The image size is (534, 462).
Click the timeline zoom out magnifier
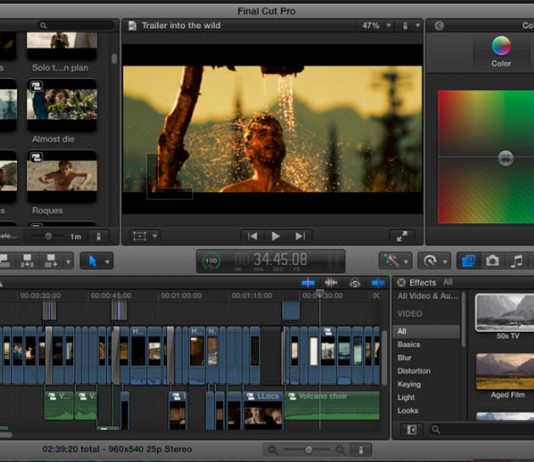[272, 450]
